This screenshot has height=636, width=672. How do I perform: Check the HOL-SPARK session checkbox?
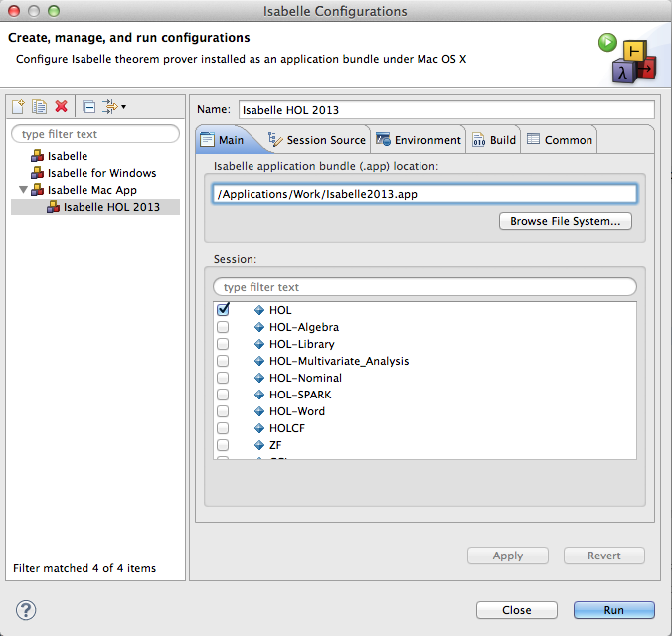(x=223, y=395)
